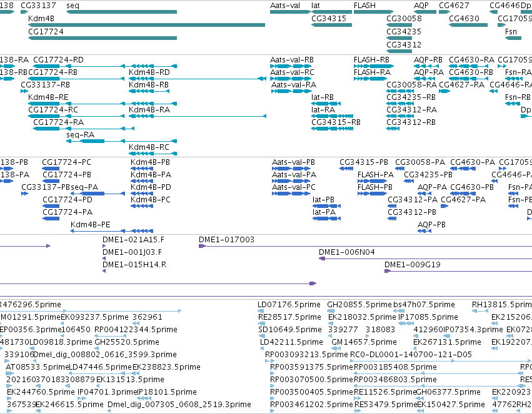
Task: Click EST LD47446.5prime
Action: coord(100,368)
